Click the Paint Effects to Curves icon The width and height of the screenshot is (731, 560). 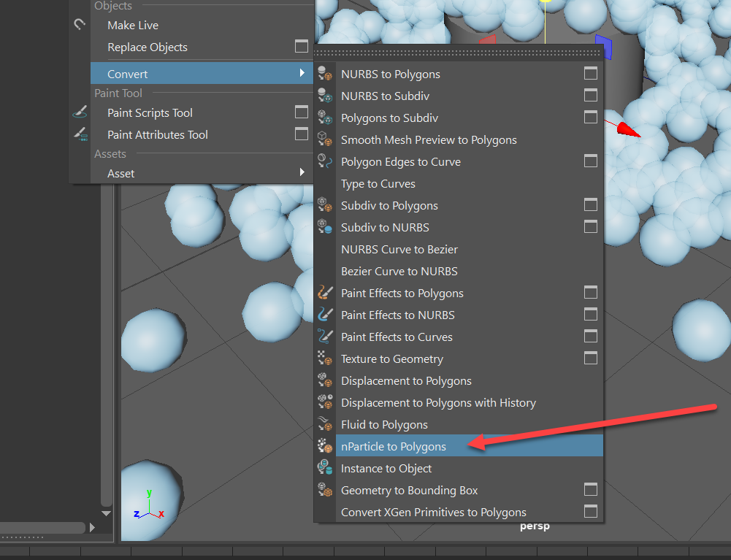(325, 337)
